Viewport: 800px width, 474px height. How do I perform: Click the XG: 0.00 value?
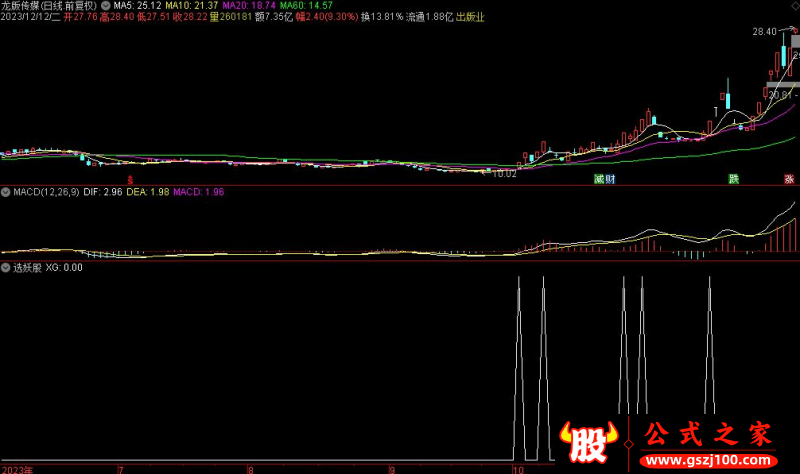click(x=64, y=267)
